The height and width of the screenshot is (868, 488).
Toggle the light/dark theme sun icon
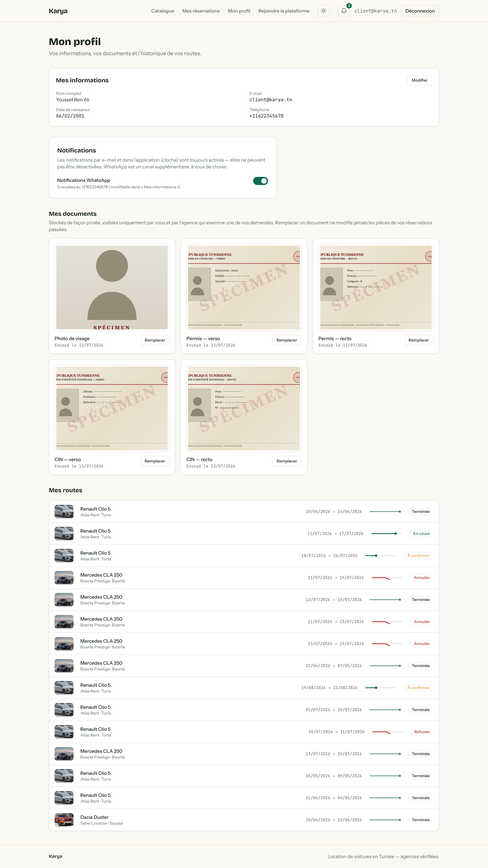pyautogui.click(x=323, y=11)
